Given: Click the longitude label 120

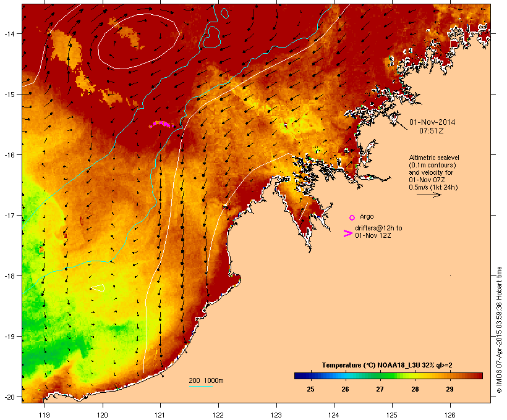Looking at the screenshot, I should (103, 415).
